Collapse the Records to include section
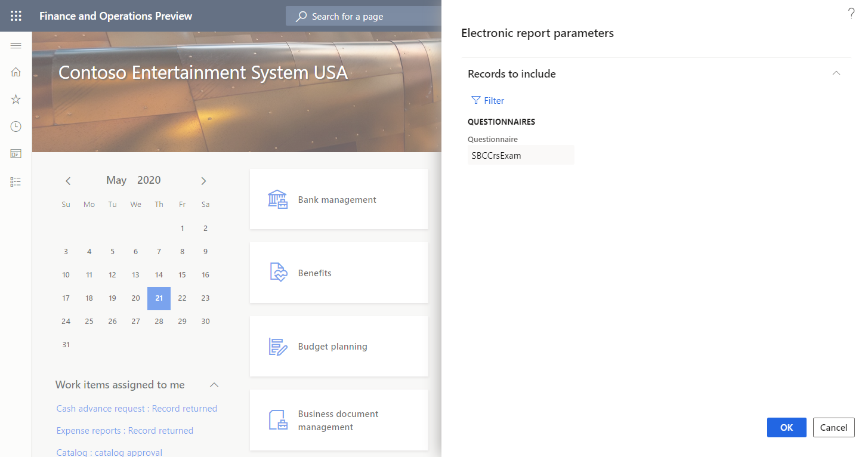Viewport: 868px width, 457px height. (836, 73)
